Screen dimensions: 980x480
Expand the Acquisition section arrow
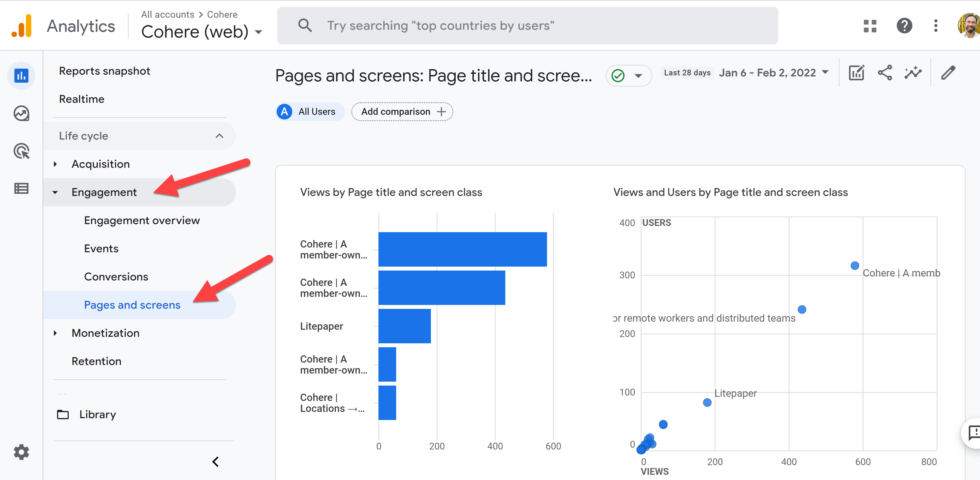coord(55,164)
